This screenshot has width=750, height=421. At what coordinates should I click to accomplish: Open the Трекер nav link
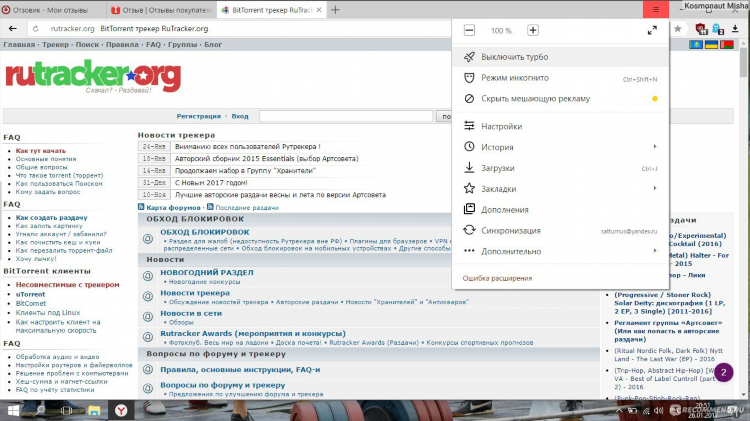(55, 44)
